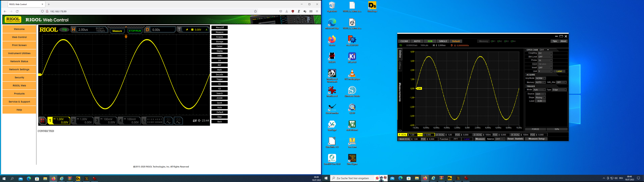This screenshot has height=182, width=644.
Task: Click the Acquire button in web control
Action: pyautogui.click(x=220, y=37)
